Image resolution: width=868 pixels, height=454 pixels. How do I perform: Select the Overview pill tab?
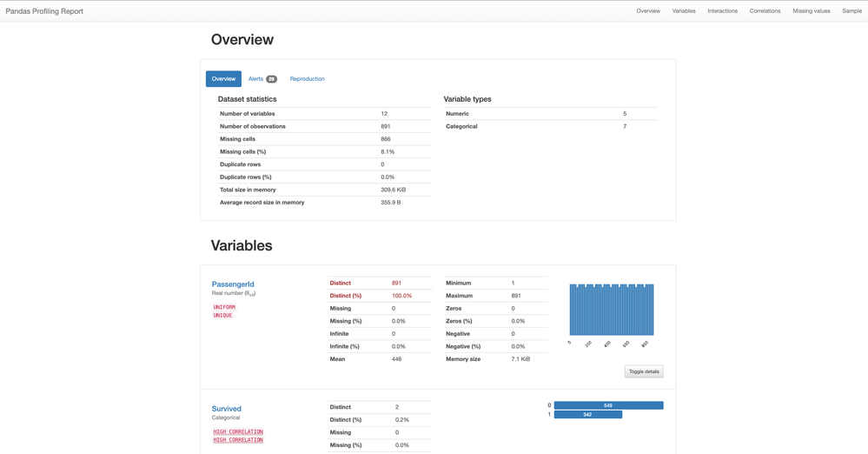(x=223, y=79)
